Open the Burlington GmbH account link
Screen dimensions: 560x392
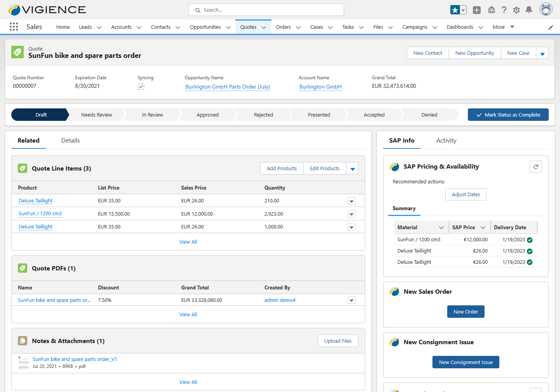tap(320, 87)
